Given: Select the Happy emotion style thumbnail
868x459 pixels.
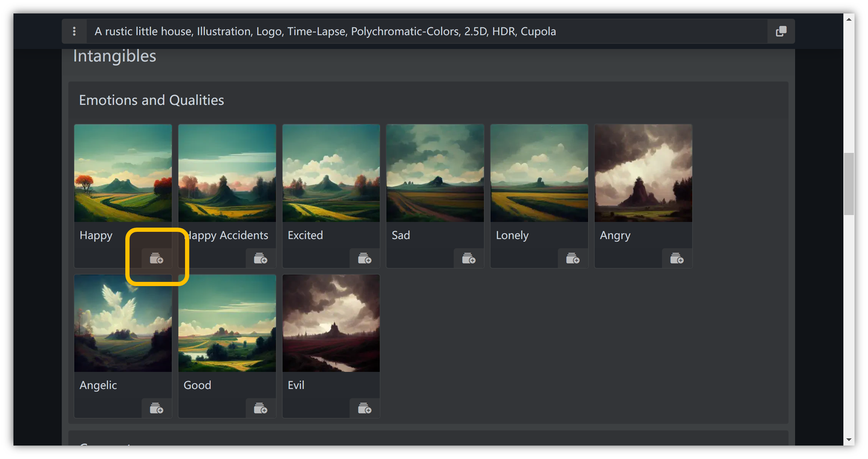Looking at the screenshot, I should [122, 172].
